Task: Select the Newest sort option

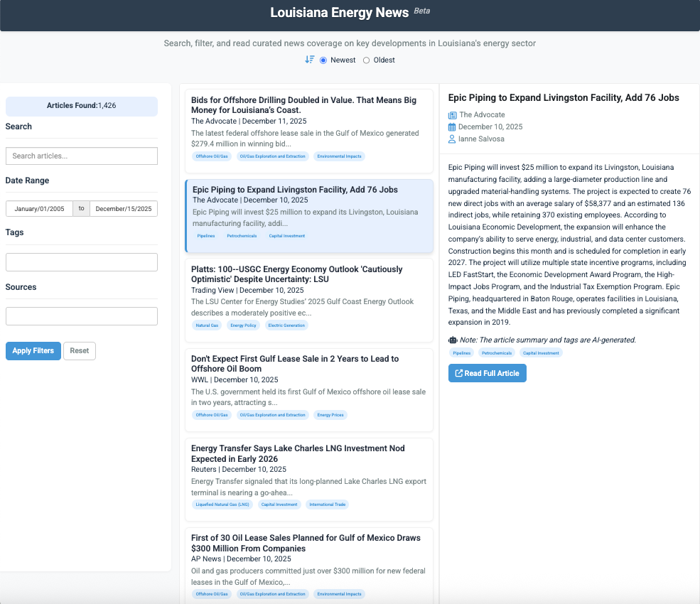Action: 323,60
